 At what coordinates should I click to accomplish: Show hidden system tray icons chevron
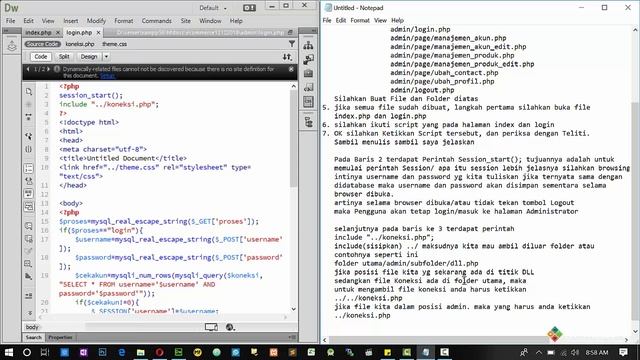539,352
